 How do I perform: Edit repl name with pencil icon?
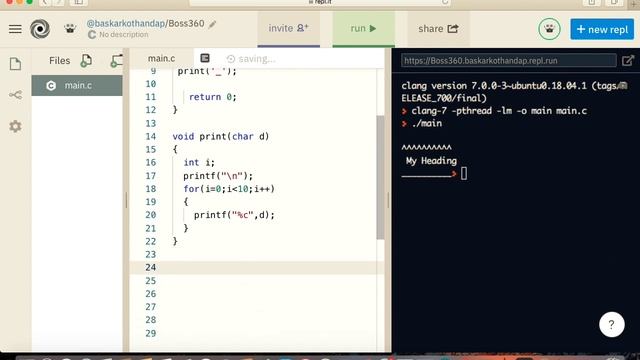(x=212, y=24)
